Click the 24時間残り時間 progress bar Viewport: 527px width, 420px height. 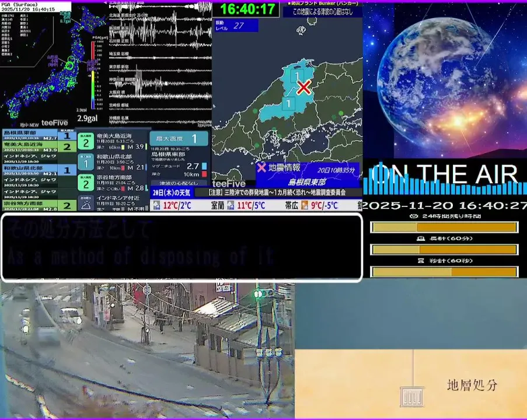click(x=444, y=228)
